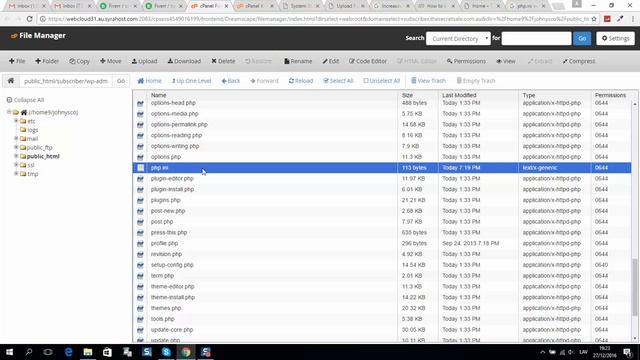Expand the public_ftp folder
Viewport: 640px width, 360px height.
[16, 147]
